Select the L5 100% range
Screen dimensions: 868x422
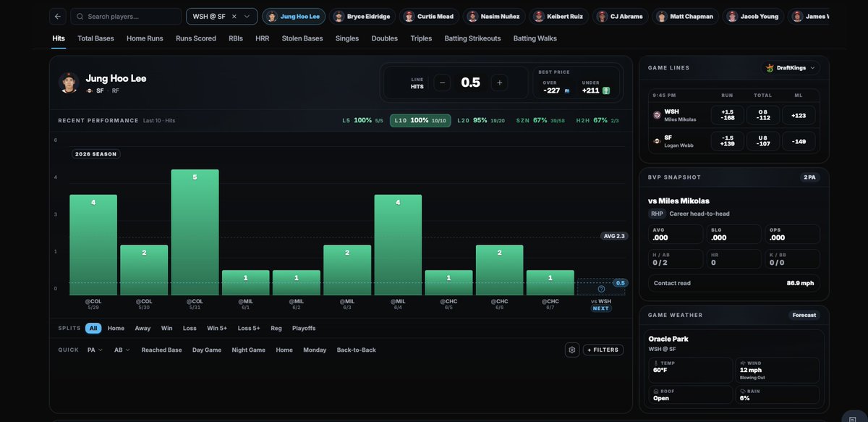tap(363, 120)
